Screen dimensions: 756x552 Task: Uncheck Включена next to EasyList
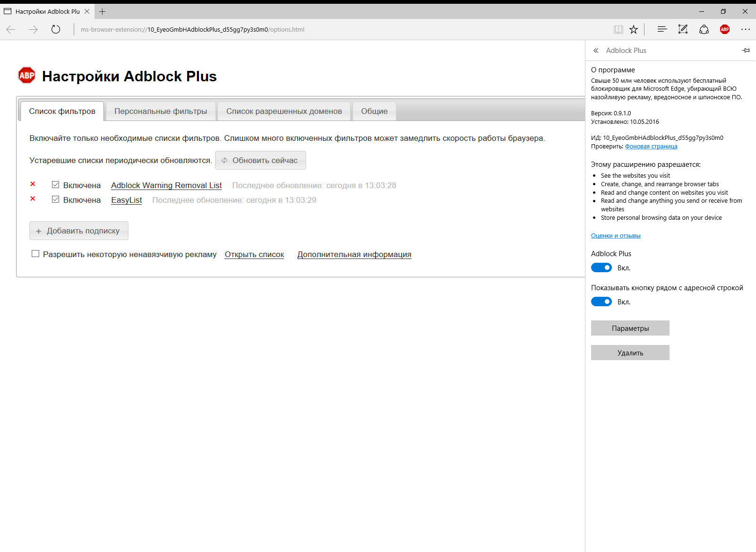point(55,199)
